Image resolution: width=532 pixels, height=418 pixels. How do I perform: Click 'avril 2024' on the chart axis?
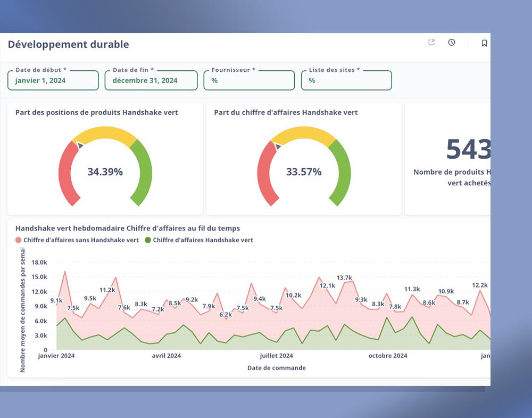click(x=167, y=356)
